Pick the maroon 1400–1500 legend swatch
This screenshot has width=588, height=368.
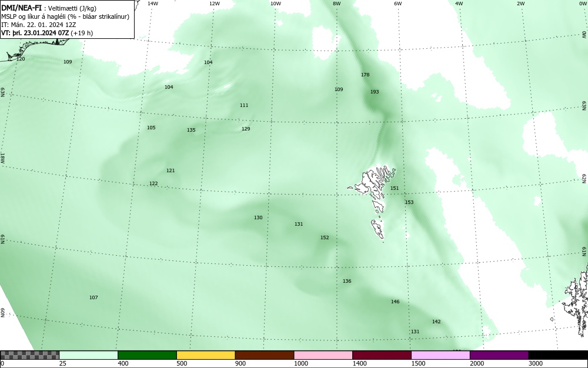click(382, 355)
